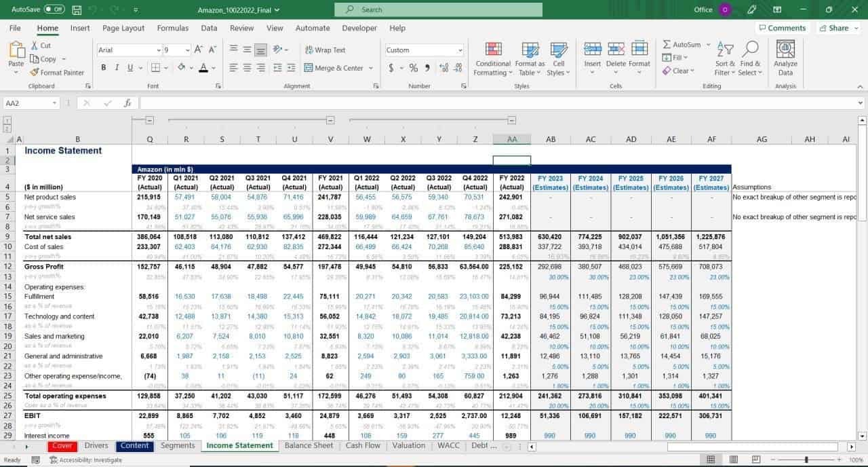This screenshot has width=868, height=467.
Task: Click the Save icon in title bar
Action: coord(77,10)
